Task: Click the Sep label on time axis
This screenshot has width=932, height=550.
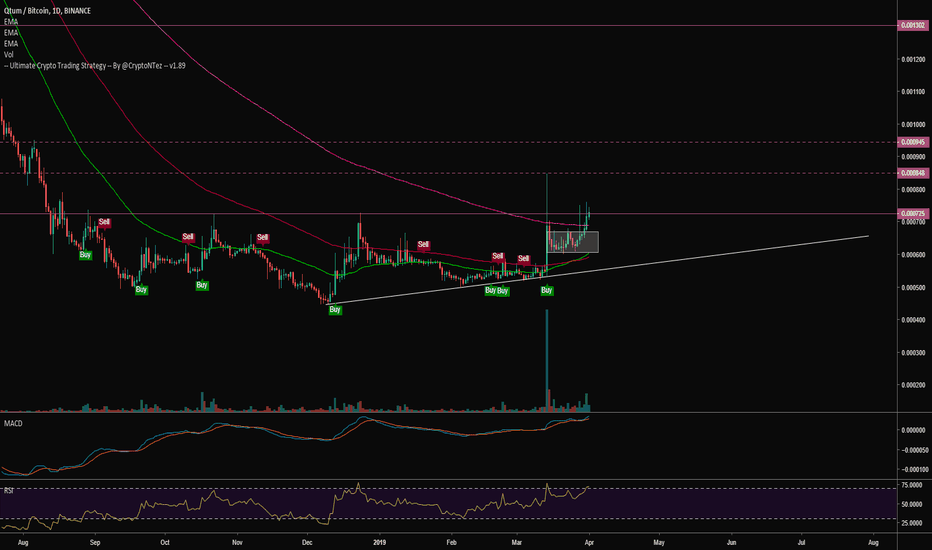Action: pyautogui.click(x=95, y=542)
